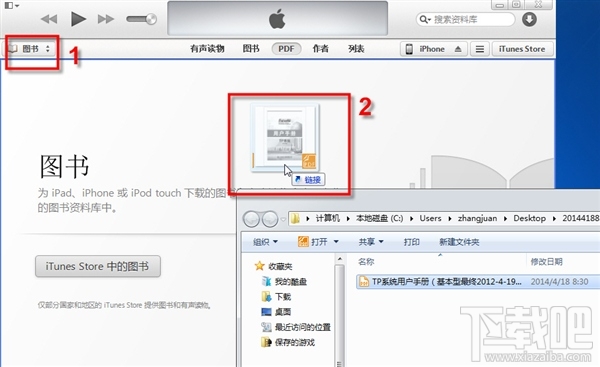This screenshot has height=367, width=600.
Task: Click the 2014/4/18 8:30 date cell
Action: [559, 282]
